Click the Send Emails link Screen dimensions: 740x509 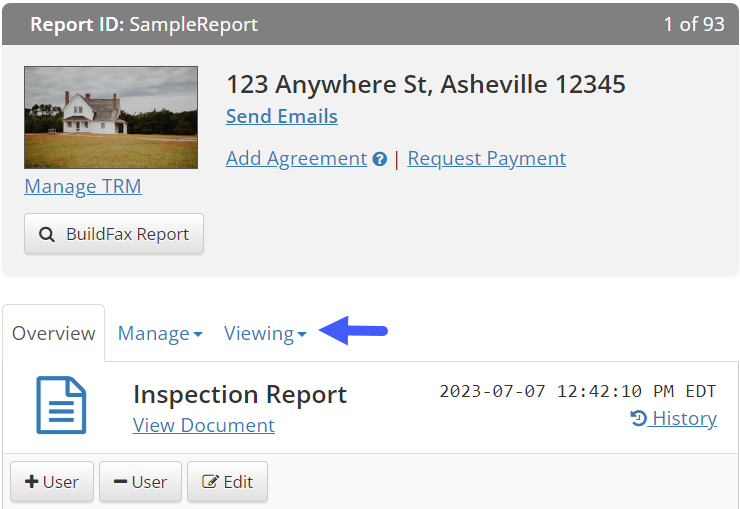click(x=282, y=116)
